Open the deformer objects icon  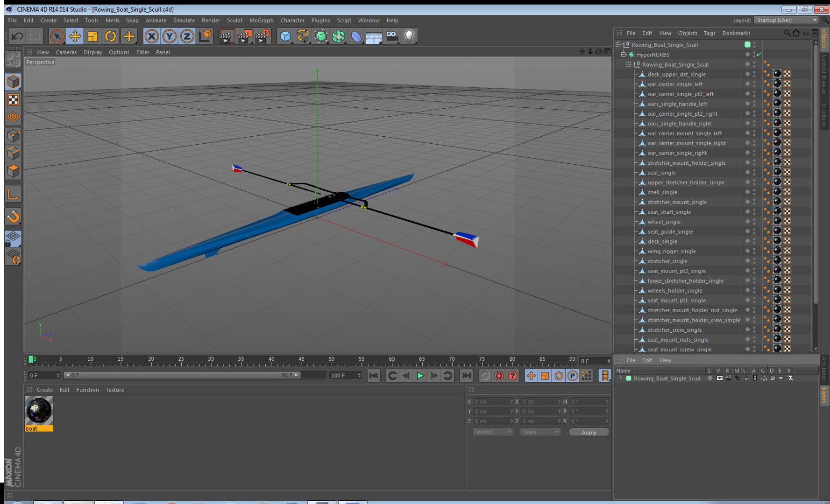(356, 36)
